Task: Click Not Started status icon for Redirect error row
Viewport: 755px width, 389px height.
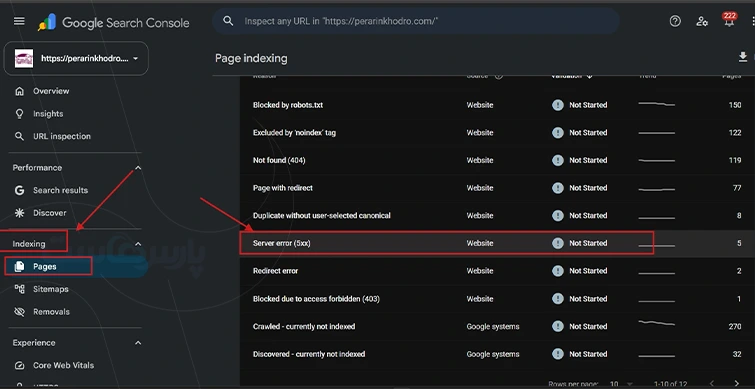Action: [x=558, y=271]
